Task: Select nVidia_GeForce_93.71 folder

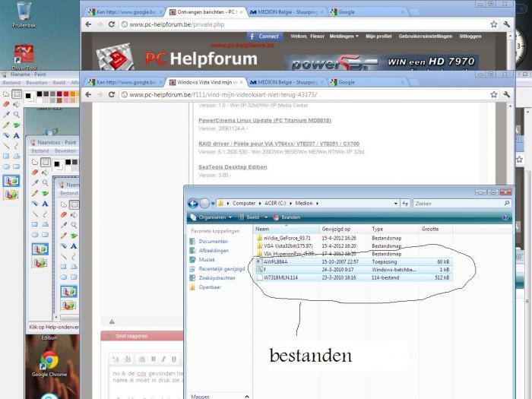Action: coord(287,238)
